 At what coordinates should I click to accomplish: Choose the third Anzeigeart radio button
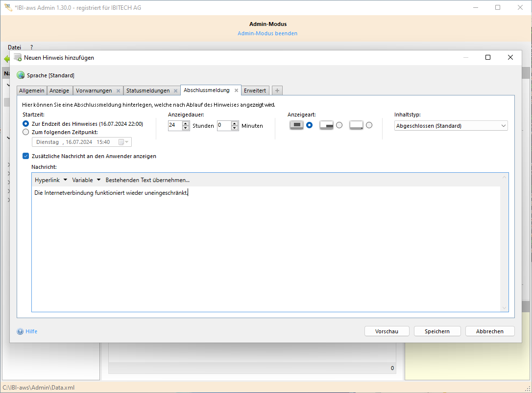[x=369, y=125]
